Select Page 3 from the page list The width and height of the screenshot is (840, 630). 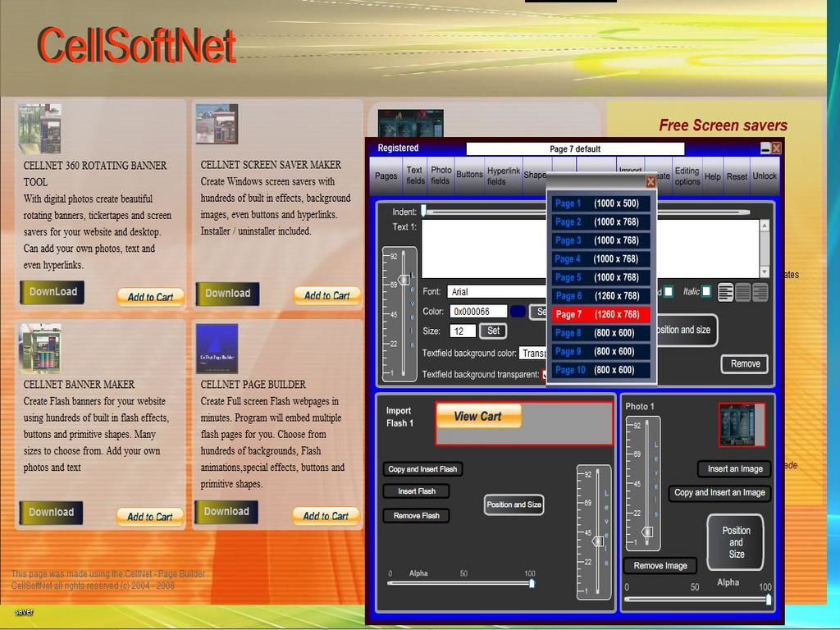click(602, 240)
